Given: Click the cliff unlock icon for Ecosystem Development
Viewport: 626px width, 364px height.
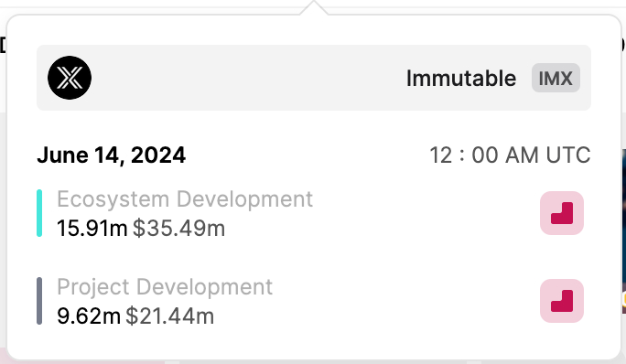Looking at the screenshot, I should [562, 213].
